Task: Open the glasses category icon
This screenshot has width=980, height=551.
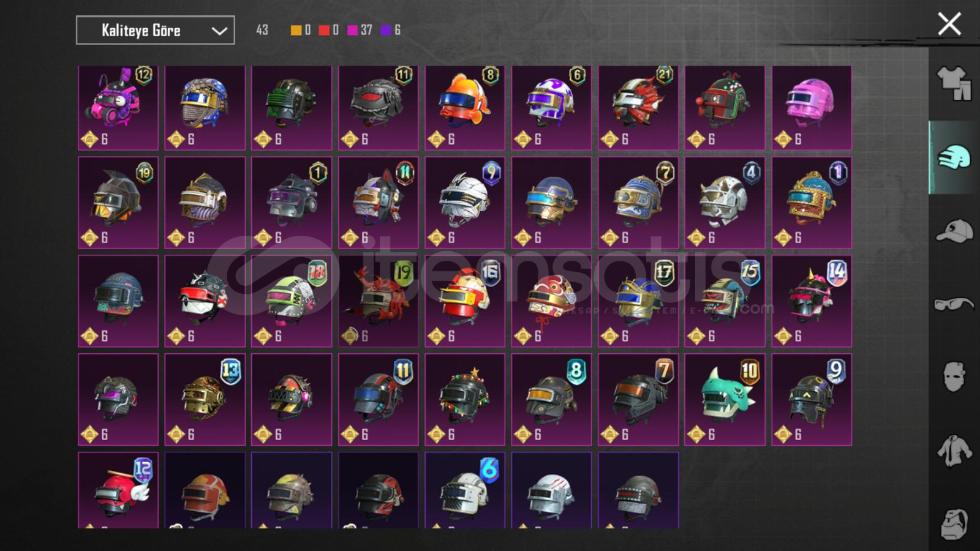Action: (x=954, y=304)
